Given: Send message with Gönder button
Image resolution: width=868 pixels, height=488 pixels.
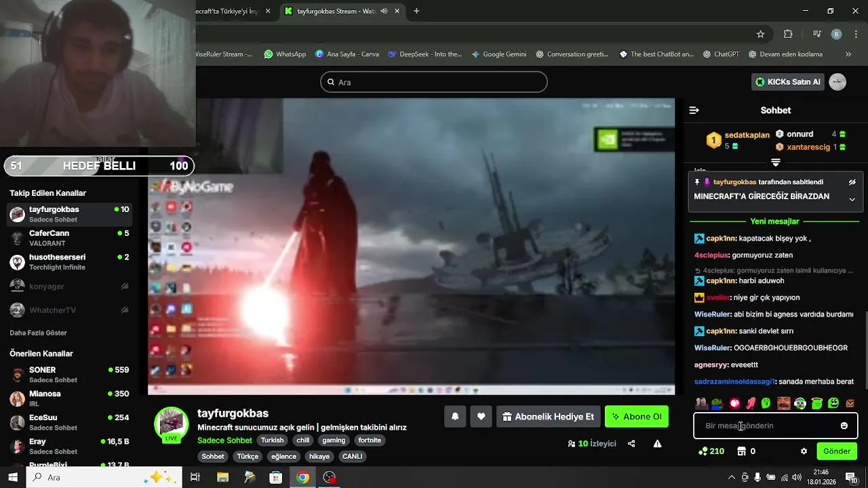Looking at the screenshot, I should 837,451.
